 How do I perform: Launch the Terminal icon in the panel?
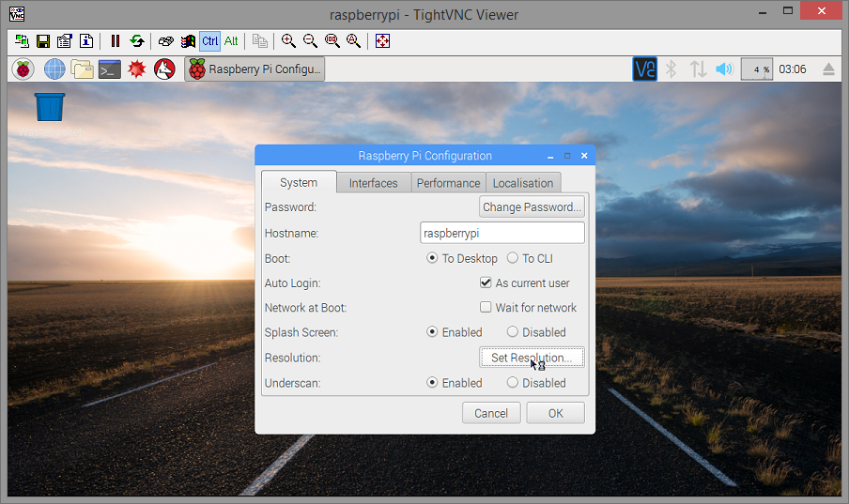click(x=109, y=69)
